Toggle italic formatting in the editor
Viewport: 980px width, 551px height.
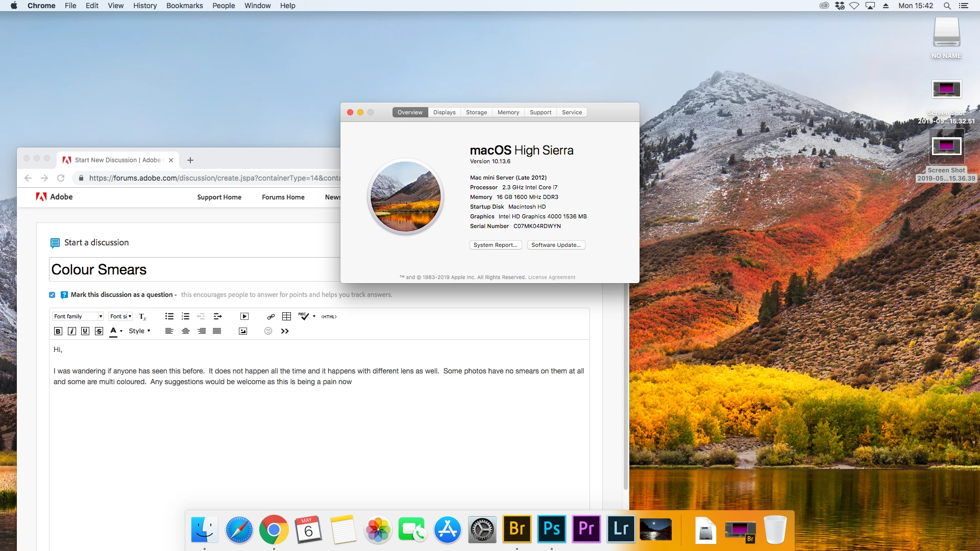[x=72, y=331]
